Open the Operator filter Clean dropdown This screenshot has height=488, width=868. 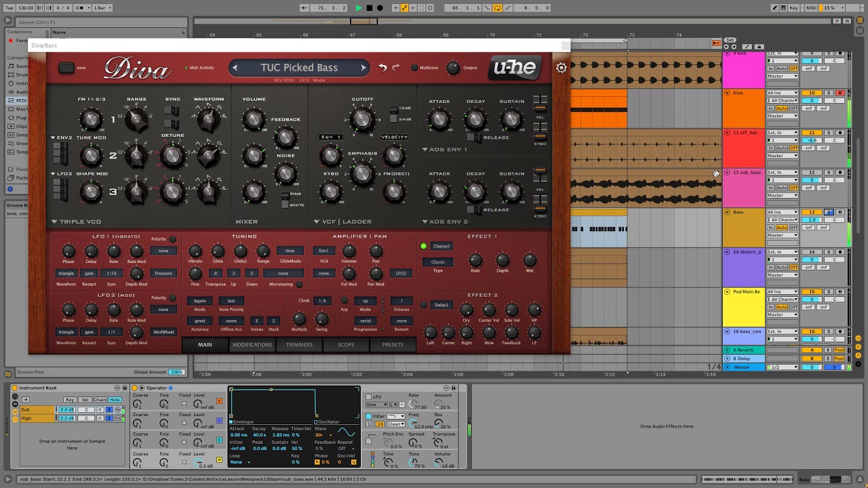tap(397, 424)
